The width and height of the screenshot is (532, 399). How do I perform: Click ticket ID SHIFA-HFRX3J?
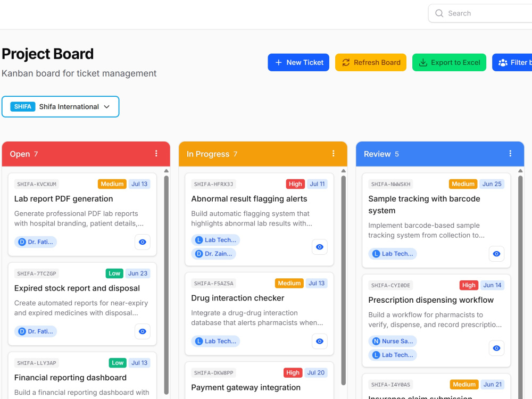(x=213, y=184)
